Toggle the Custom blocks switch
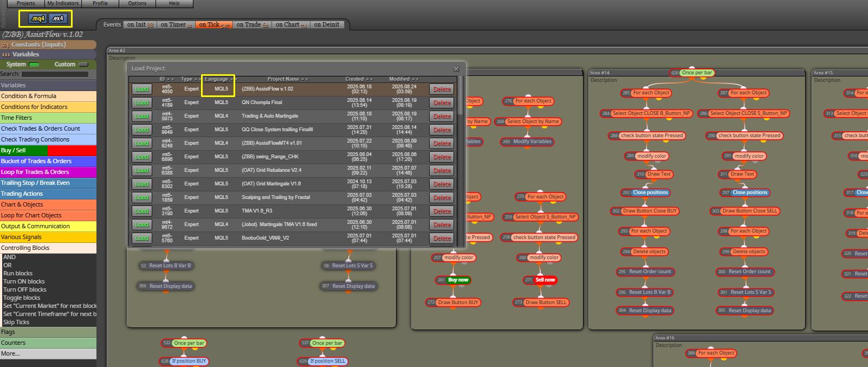 point(83,65)
